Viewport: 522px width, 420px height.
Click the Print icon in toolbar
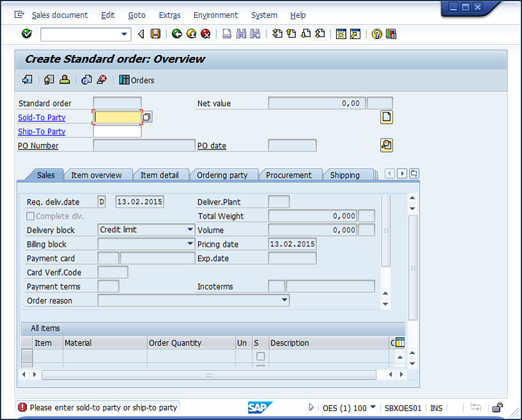pos(227,34)
